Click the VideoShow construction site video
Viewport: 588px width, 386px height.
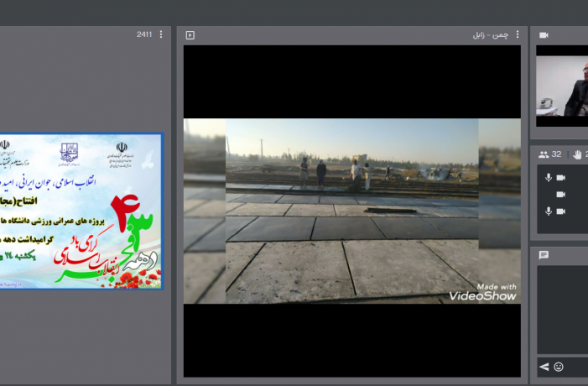click(x=351, y=211)
